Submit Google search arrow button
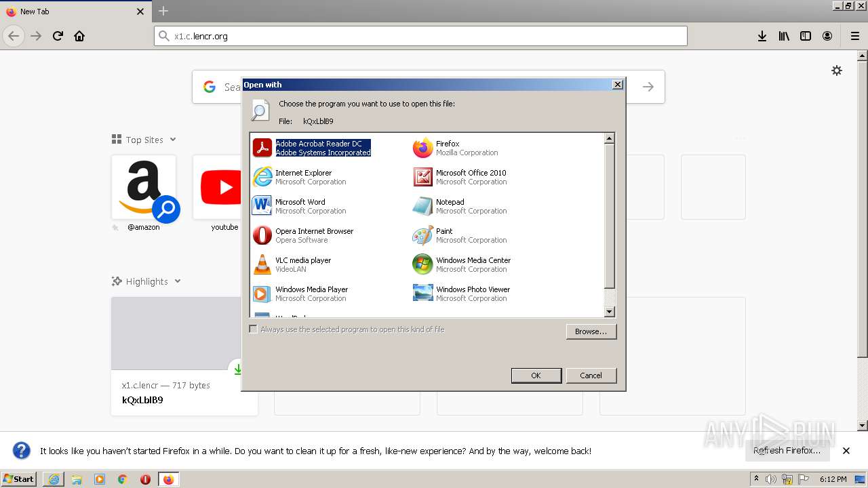Image resolution: width=868 pixels, height=488 pixels. [648, 87]
